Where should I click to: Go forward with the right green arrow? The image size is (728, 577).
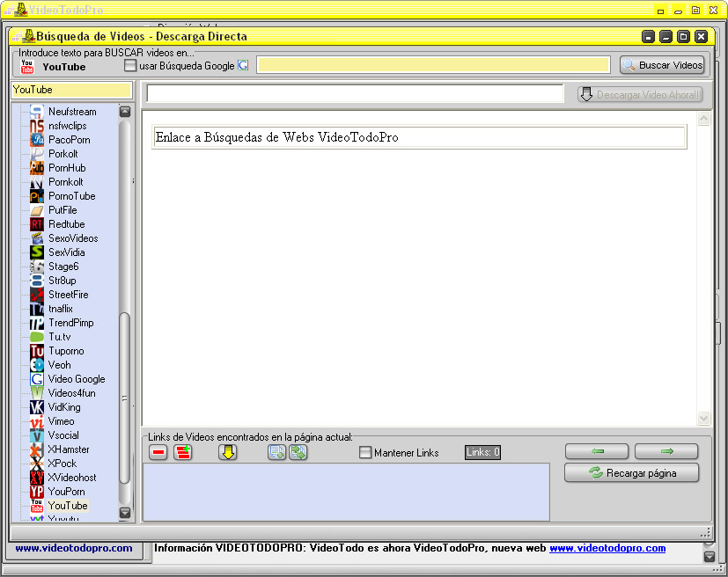(666, 451)
